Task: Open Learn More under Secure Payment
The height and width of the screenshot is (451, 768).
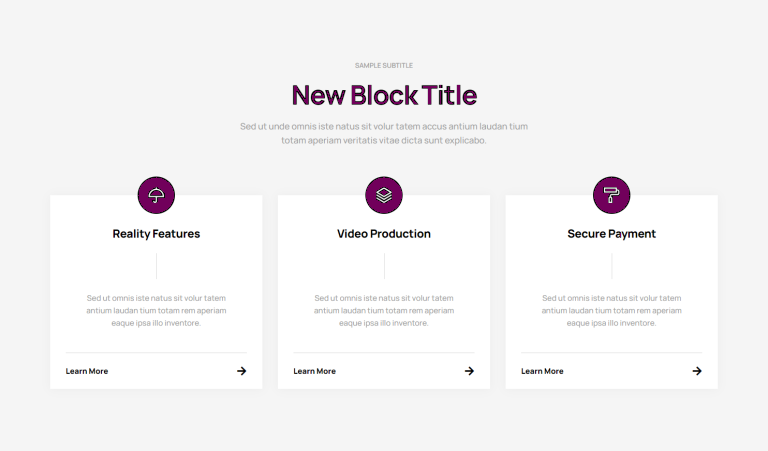Action: coord(542,371)
